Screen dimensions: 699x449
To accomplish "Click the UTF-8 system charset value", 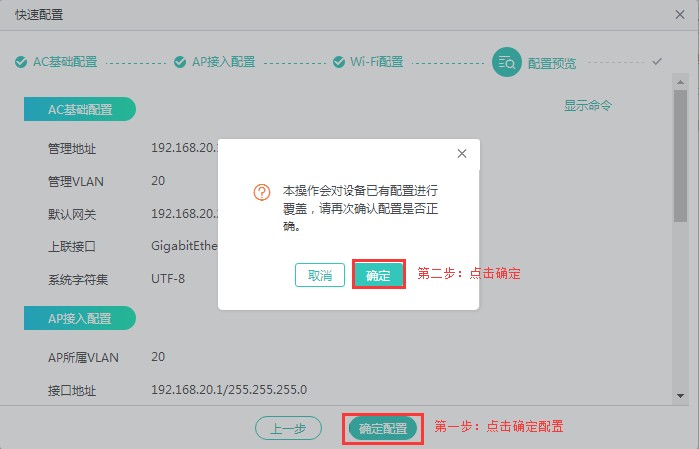I will [168, 278].
